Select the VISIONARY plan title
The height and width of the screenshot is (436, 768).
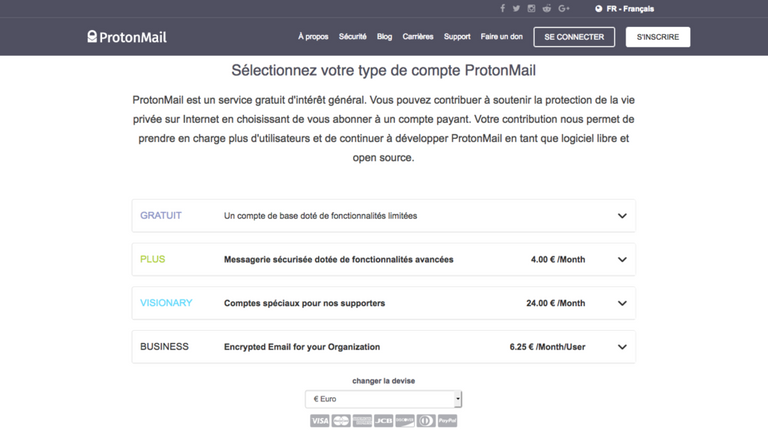tap(166, 303)
